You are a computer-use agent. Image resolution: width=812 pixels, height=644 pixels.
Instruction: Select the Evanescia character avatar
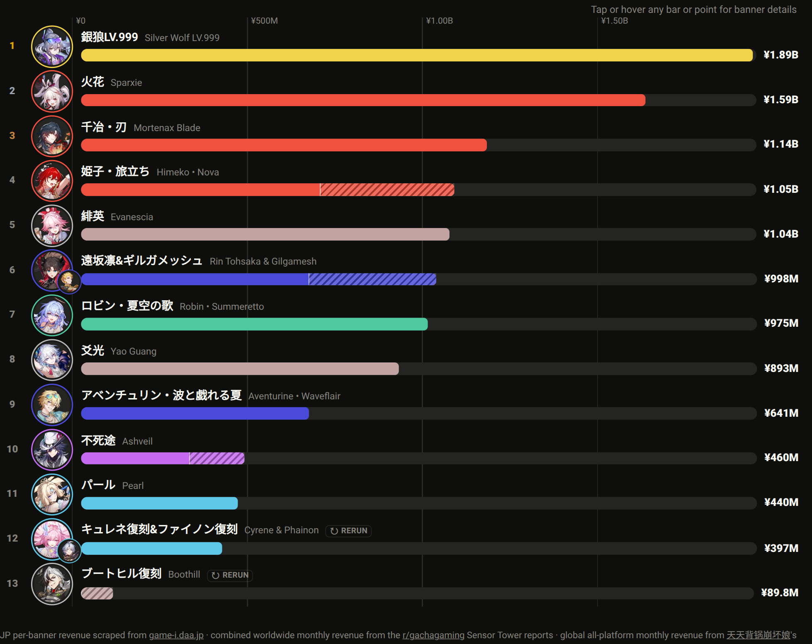pos(52,226)
